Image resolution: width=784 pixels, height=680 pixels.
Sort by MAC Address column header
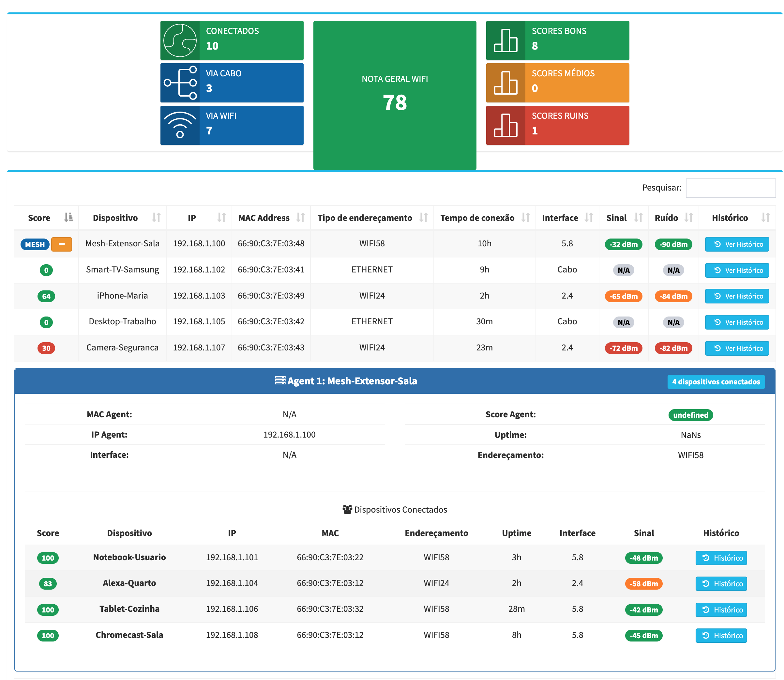pyautogui.click(x=270, y=218)
